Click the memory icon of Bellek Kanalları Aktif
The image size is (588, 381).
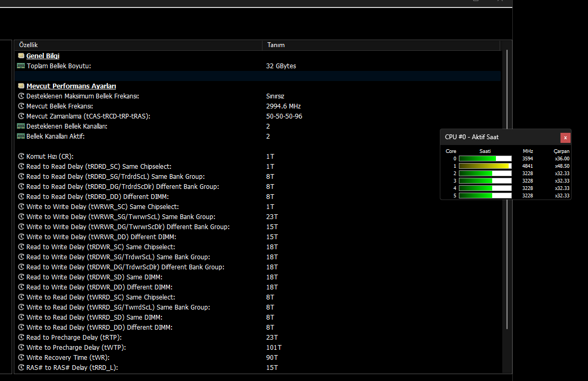click(21, 136)
